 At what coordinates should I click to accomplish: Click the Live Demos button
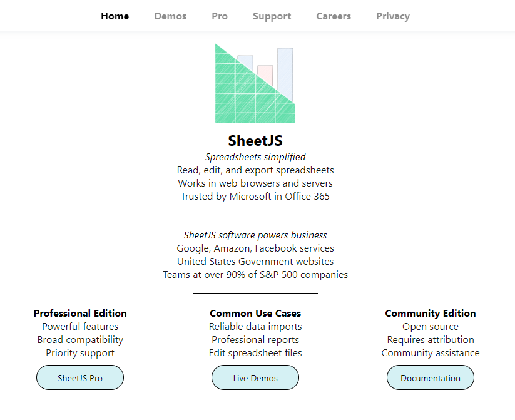[x=255, y=377]
